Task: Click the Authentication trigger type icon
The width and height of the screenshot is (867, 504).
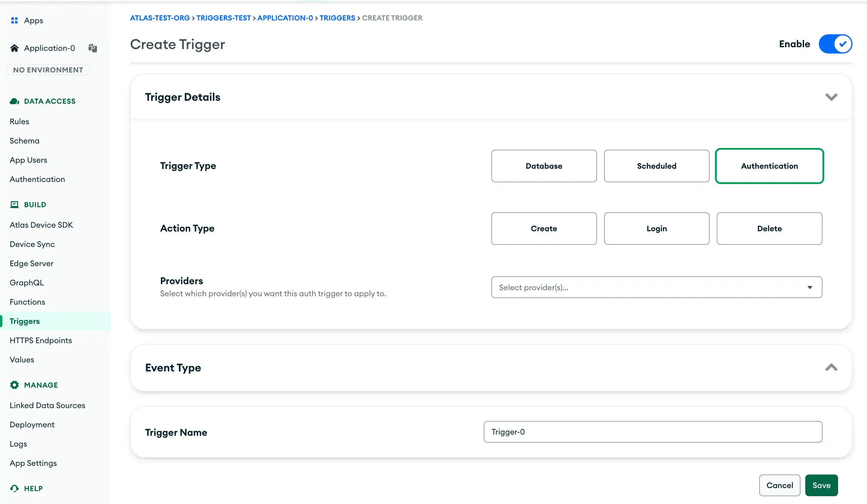Action: (x=770, y=166)
